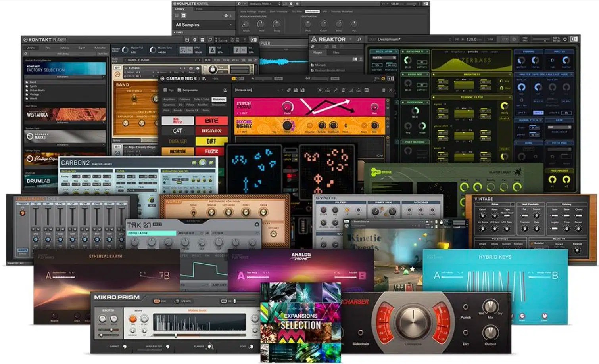This screenshot has width=599, height=364.
Task: Open Components view in Guitar Rig browser
Action: (187, 90)
